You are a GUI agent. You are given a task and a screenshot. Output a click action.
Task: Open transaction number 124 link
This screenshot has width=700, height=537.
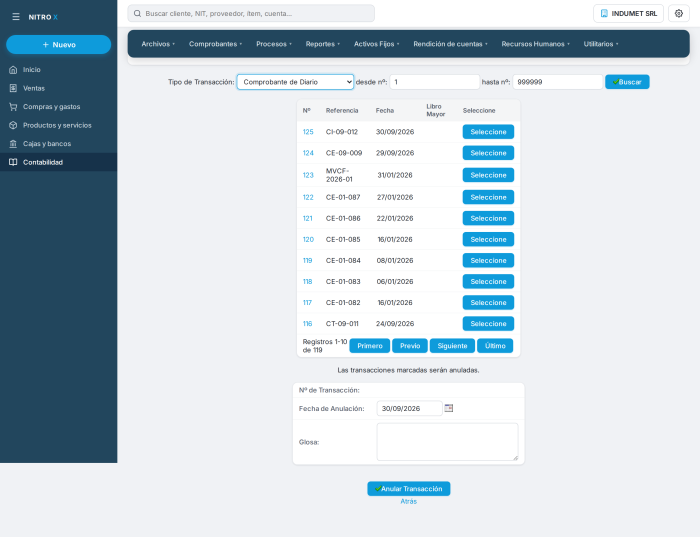[x=308, y=153]
